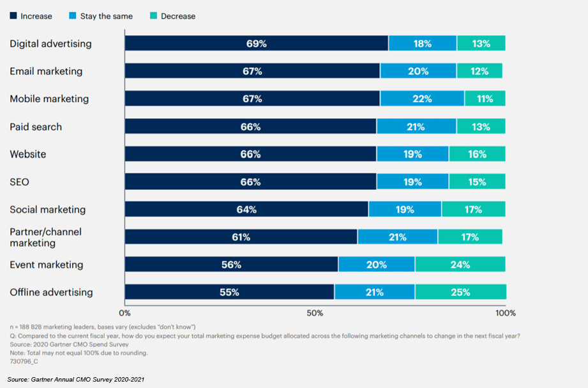
Task: Click the Partner/channel marketing 61% segment
Action: pyautogui.click(x=241, y=237)
